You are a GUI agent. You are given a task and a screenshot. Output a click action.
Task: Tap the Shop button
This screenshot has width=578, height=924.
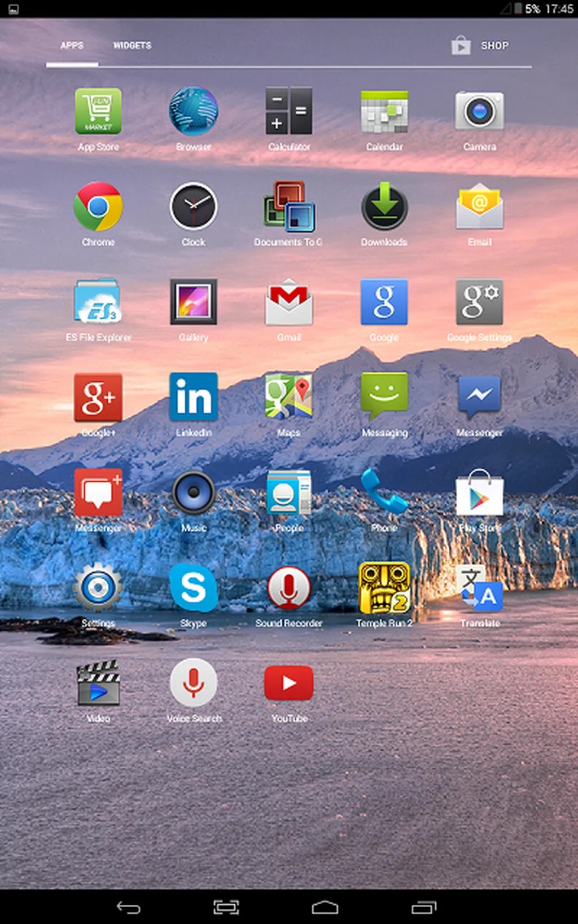pyautogui.click(x=481, y=46)
